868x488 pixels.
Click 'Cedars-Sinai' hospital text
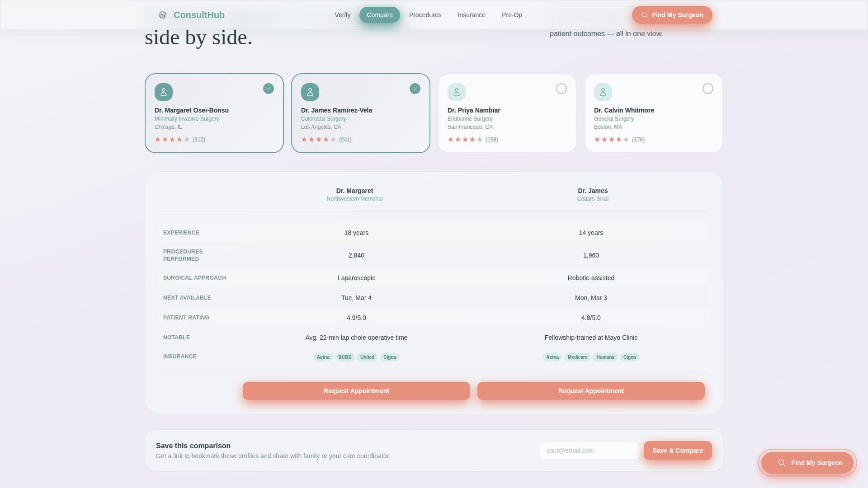pos(593,199)
